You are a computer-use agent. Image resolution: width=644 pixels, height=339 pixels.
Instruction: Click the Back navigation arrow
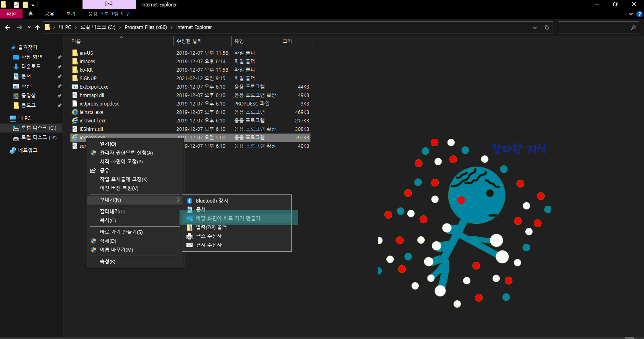8,27
